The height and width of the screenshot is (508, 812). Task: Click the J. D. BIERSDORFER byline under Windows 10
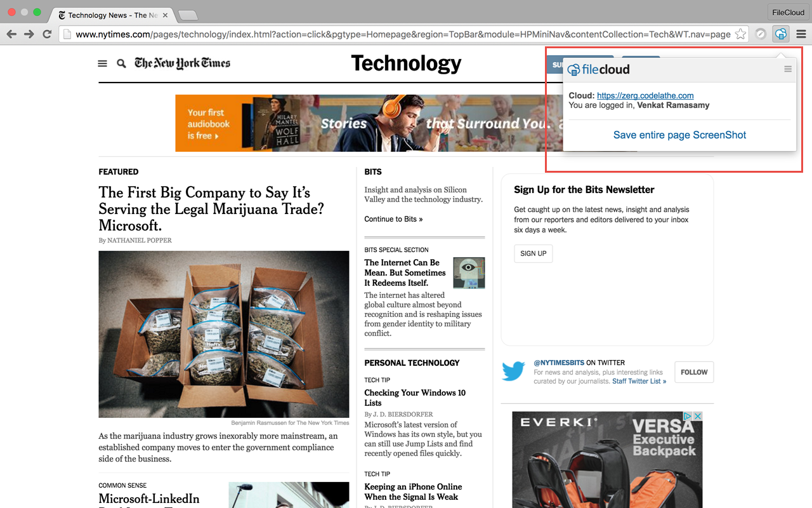[x=403, y=415]
